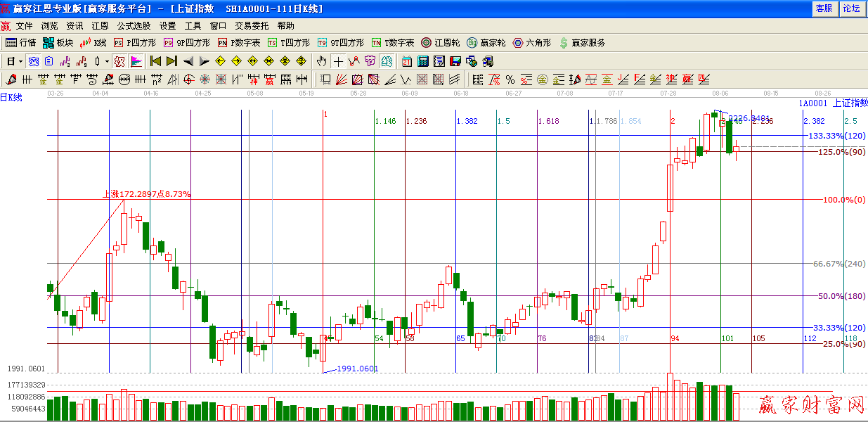868x422 pixels.
Task: Open the calendar icon in toolbar
Action: point(407,61)
